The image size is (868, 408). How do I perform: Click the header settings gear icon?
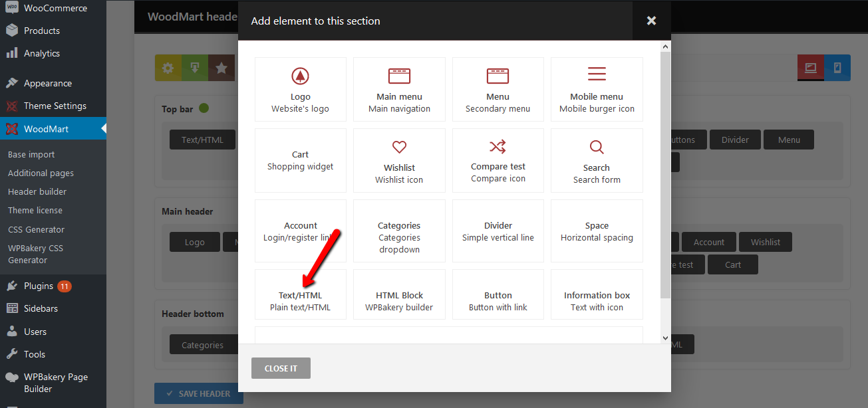(x=168, y=68)
